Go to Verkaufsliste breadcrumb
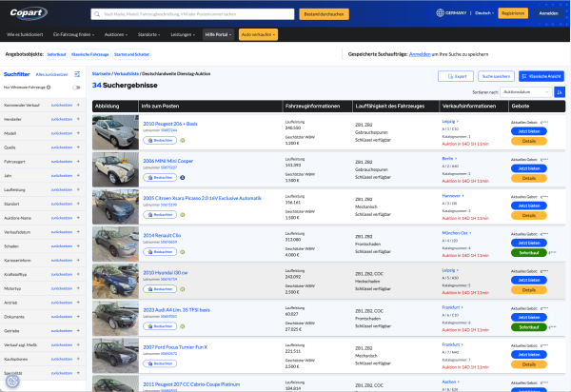Viewport: 571px width, 392px height. click(127, 73)
